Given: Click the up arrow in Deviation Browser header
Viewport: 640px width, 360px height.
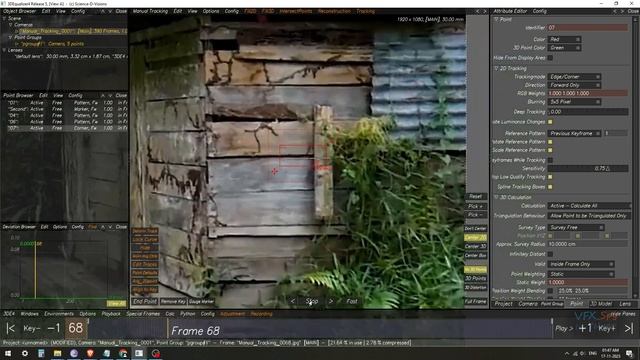Looking at the screenshot, I should [102, 227].
